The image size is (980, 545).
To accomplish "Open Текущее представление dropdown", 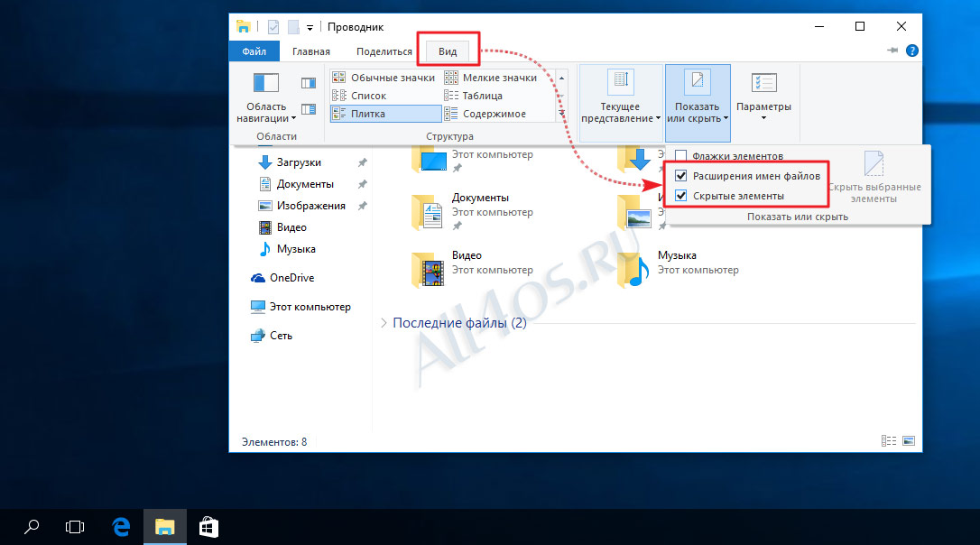I will (621, 102).
